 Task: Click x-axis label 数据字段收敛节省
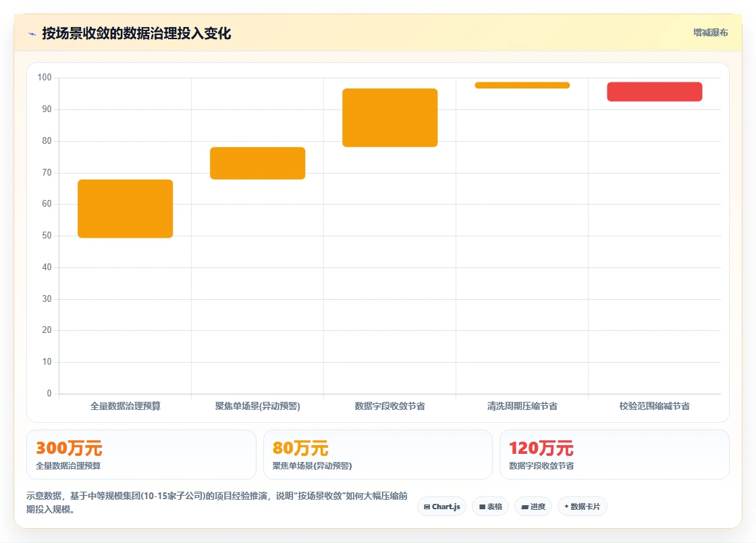[390, 406]
